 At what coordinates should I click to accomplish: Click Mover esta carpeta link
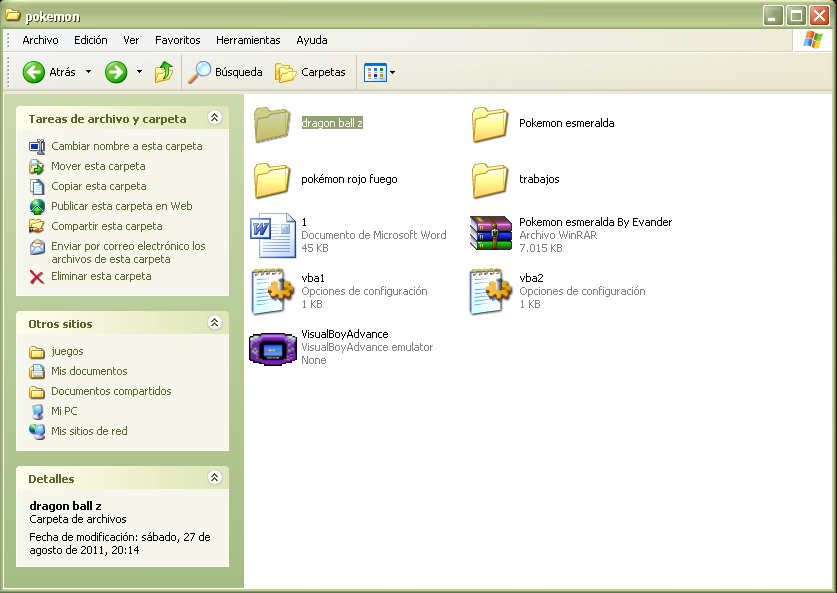[x=98, y=166]
